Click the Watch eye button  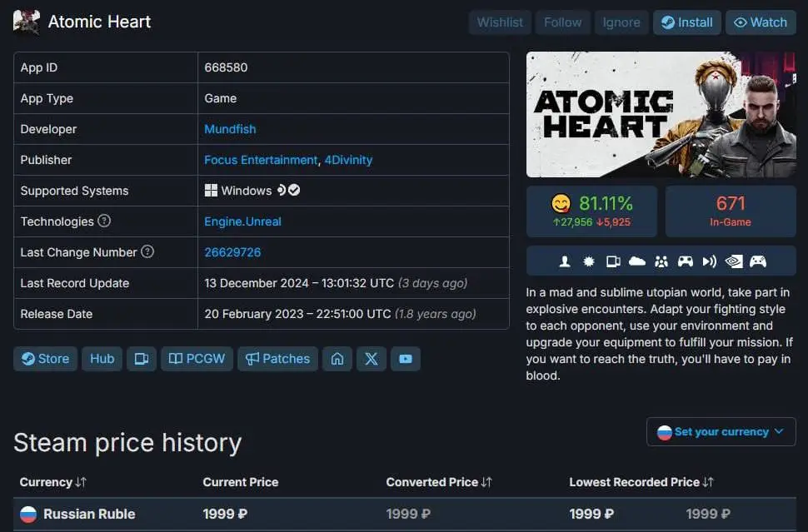[x=761, y=22]
